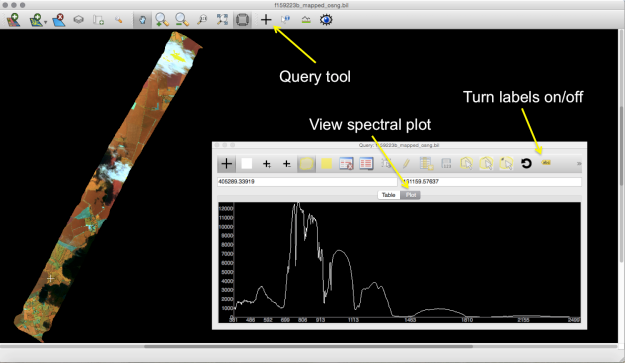Select the zoom out magnifier tool
The height and width of the screenshot is (363, 625).
coord(182,20)
